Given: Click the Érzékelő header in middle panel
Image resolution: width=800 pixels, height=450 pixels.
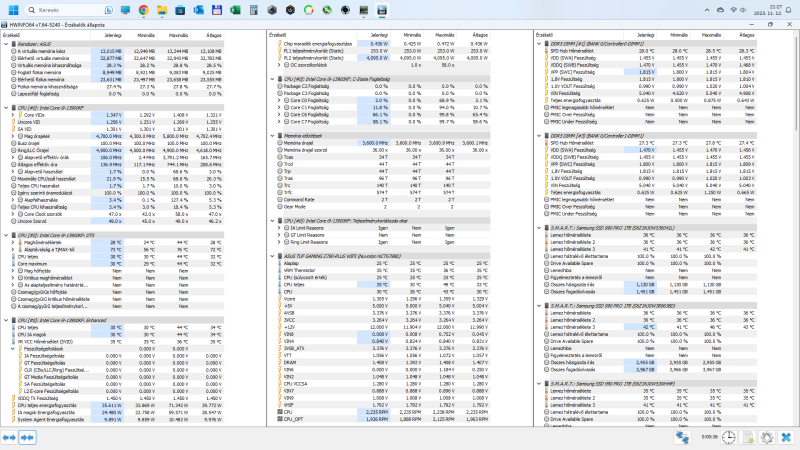Looking at the screenshot, I should 311,35.
